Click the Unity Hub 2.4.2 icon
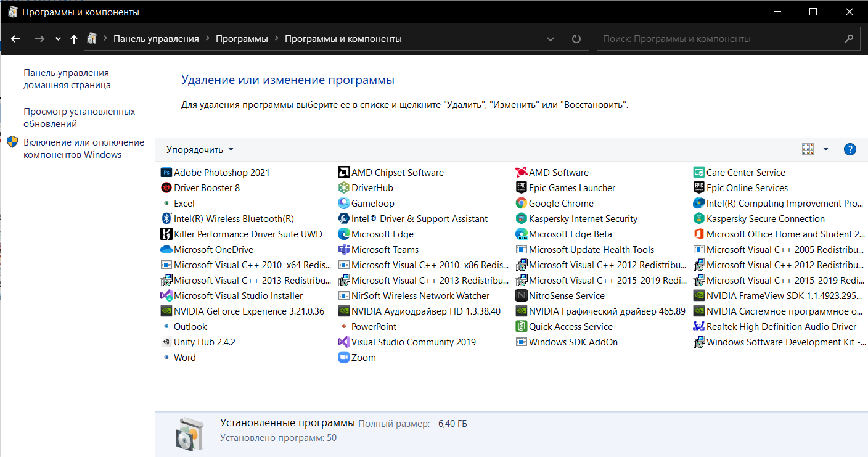Image resolution: width=868 pixels, height=457 pixels. point(166,342)
